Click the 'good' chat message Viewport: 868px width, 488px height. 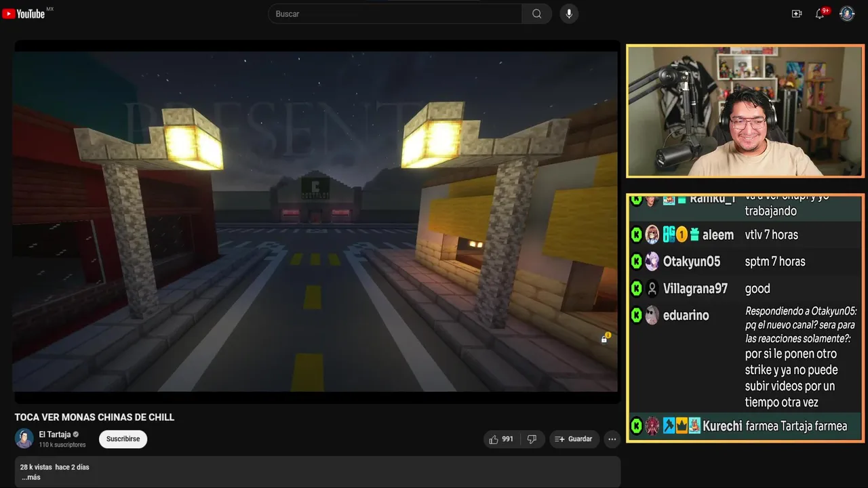(x=757, y=289)
